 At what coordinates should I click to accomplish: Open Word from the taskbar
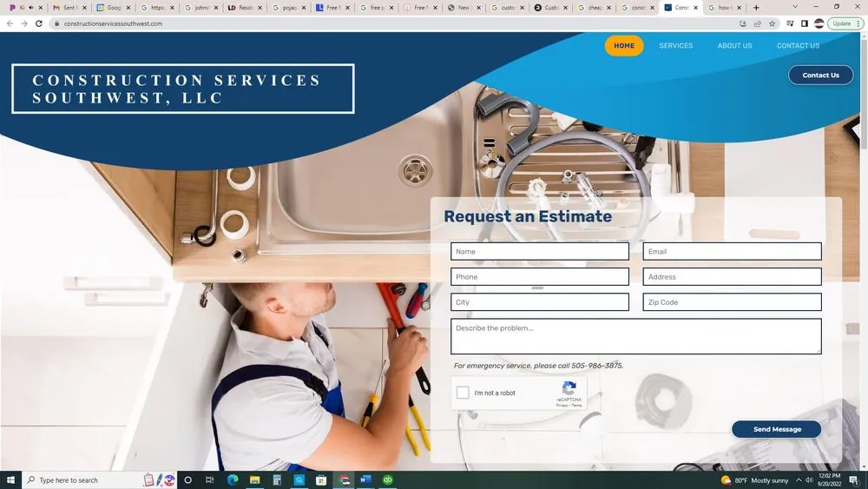365,479
